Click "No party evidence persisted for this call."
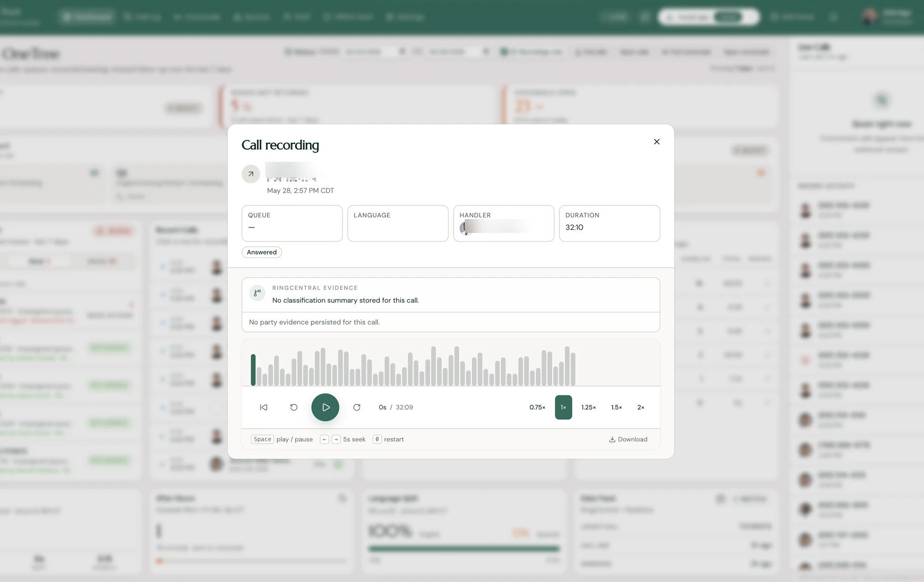Image resolution: width=924 pixels, height=582 pixels. point(314,322)
